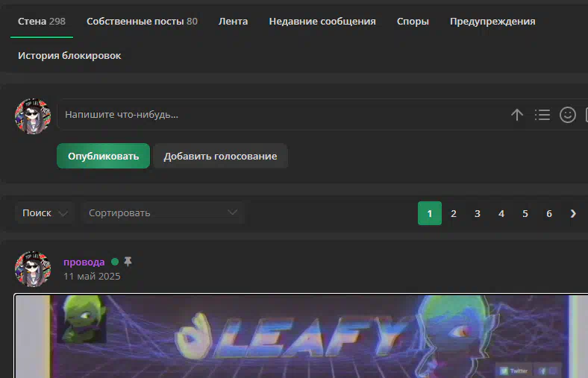Go to page 6
This screenshot has width=588, height=378.
pos(549,213)
